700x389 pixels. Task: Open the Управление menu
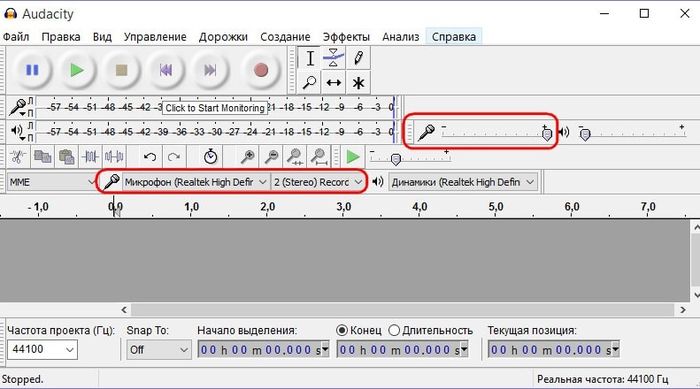155,37
